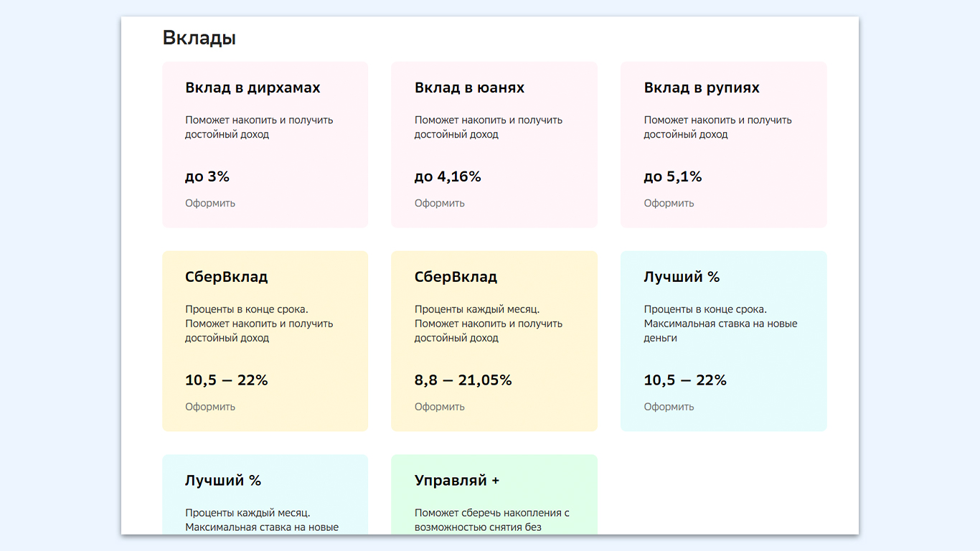980x551 pixels.
Task: Select Лучший % title with проценты каждый месяц
Action: (x=223, y=481)
